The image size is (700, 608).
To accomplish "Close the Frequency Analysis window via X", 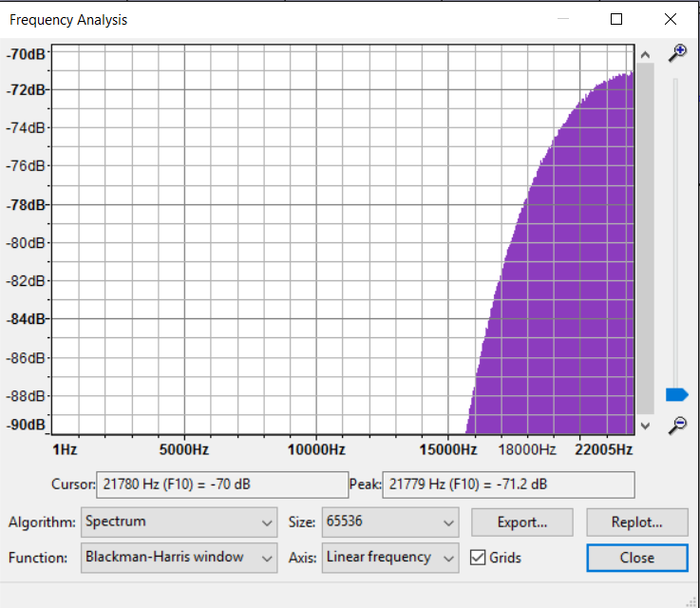I will click(671, 19).
